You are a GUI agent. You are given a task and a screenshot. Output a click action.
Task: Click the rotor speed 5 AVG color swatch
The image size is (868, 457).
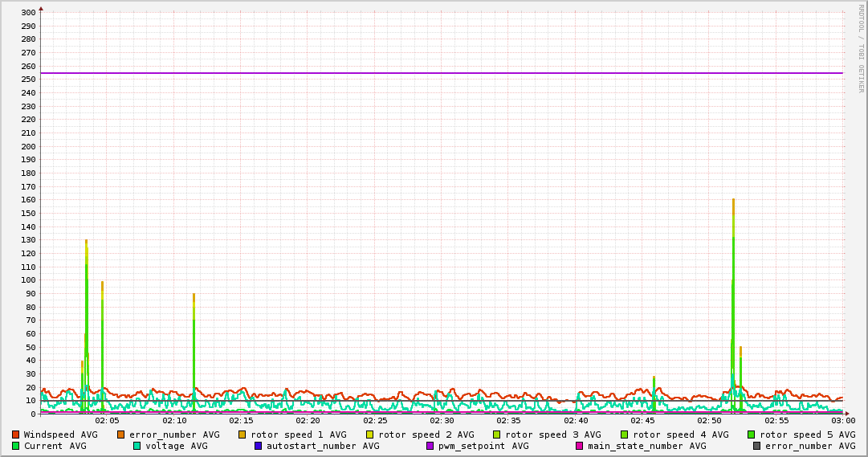tap(752, 435)
